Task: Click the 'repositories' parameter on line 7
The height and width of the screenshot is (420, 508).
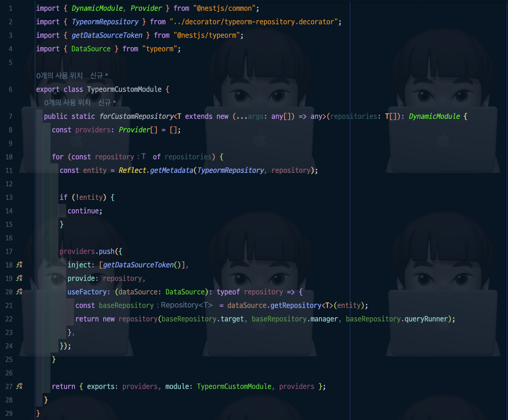Action: pyautogui.click(x=353, y=116)
